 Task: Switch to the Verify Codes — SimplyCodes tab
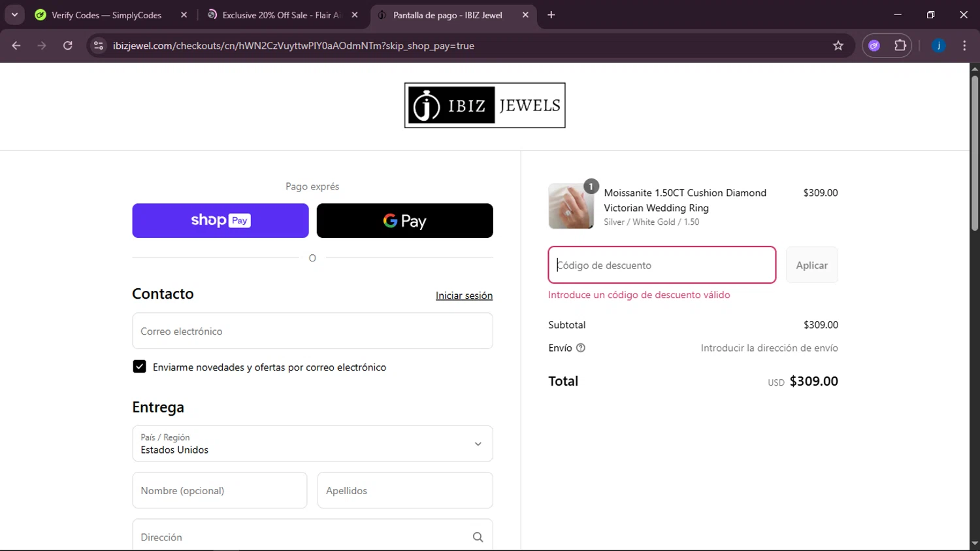(106, 15)
